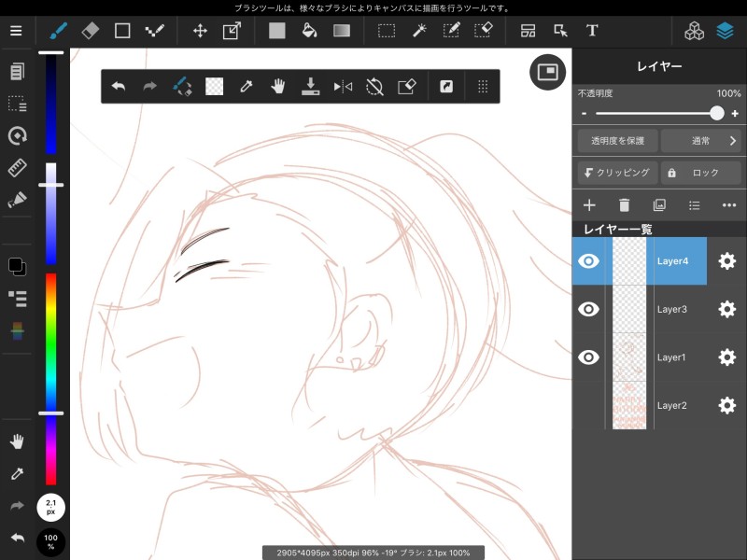
Task: Open the hamburger main menu
Action: tap(16, 31)
